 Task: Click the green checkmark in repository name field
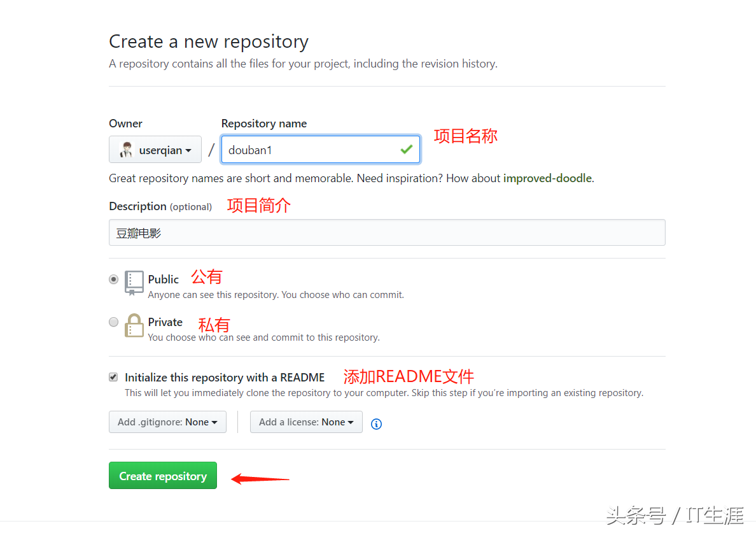point(406,149)
